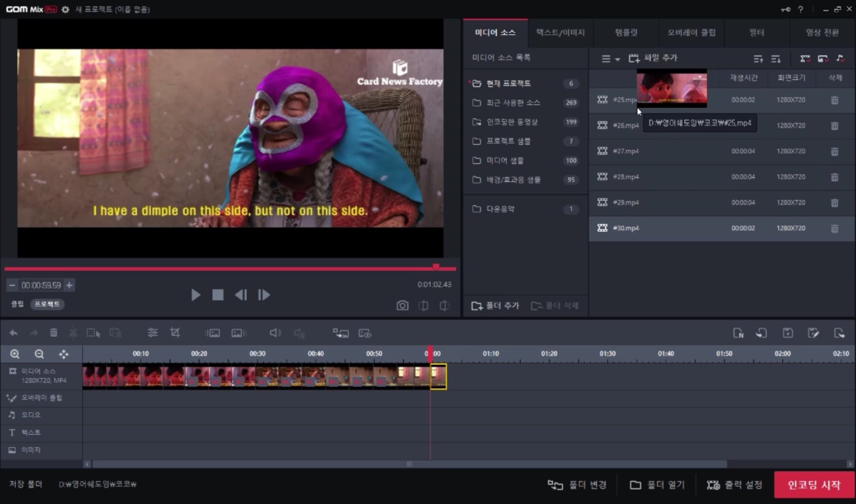Click the timeline horizontal scrollbar
The width and height of the screenshot is (856, 504).
click(409, 464)
